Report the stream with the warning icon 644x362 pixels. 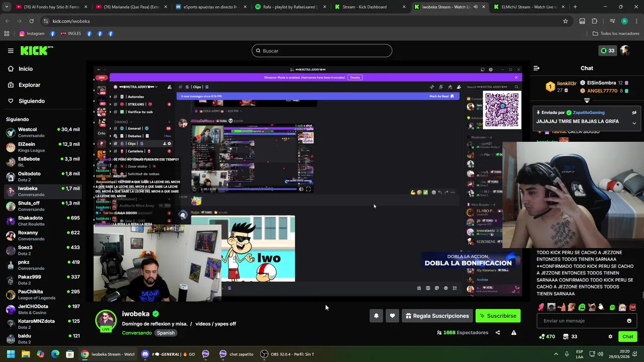(514, 332)
